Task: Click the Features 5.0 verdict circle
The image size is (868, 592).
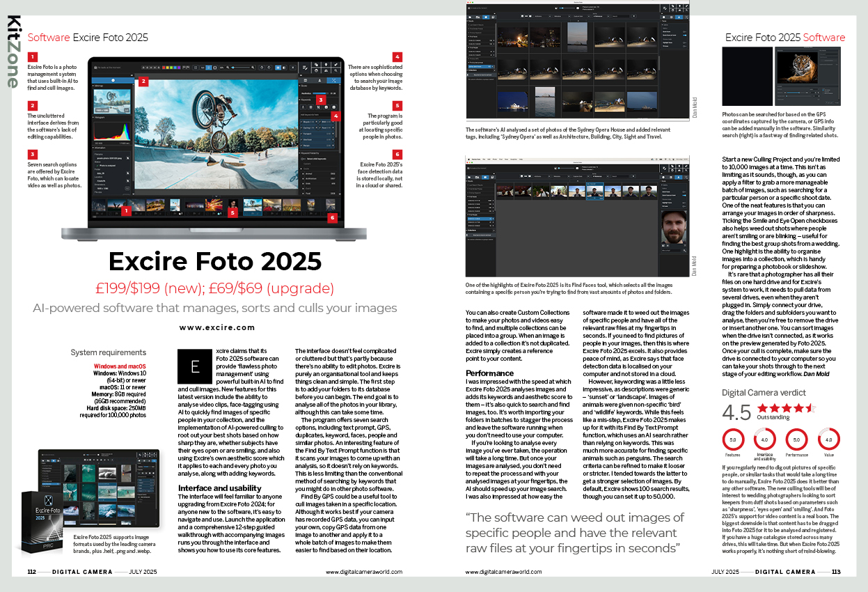Action: pos(733,439)
